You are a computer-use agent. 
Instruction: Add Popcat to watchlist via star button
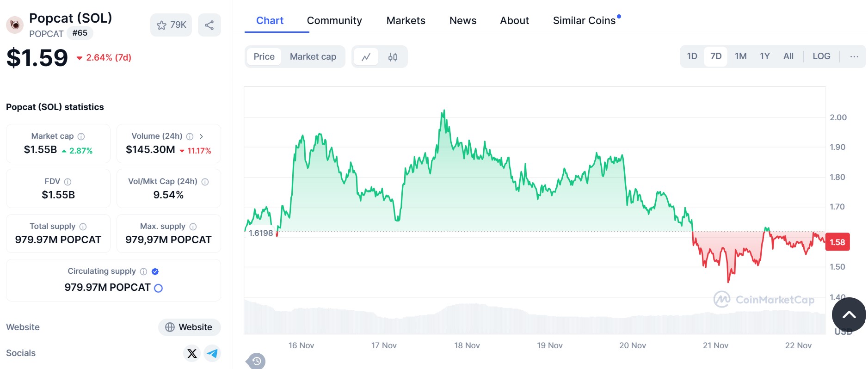[171, 25]
